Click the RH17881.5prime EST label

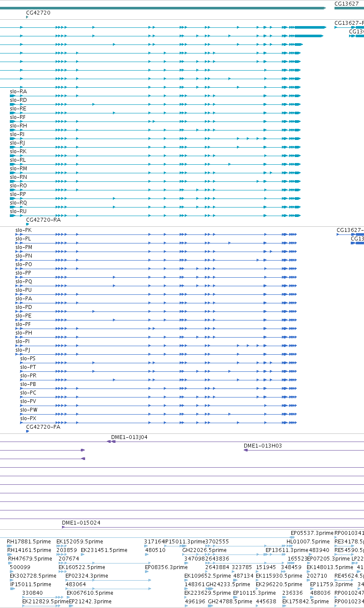(29, 542)
